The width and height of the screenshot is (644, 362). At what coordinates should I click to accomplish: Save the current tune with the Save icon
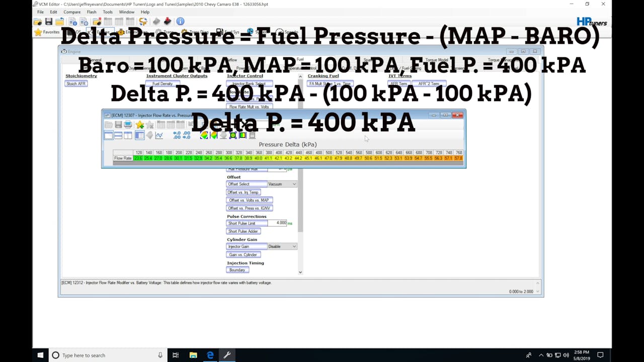[48, 21]
